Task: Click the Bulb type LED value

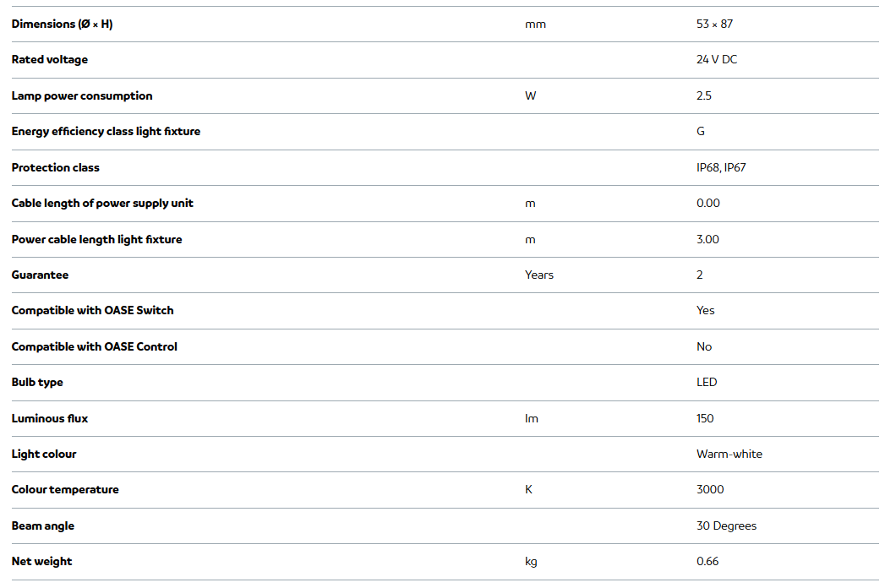Action: point(707,383)
